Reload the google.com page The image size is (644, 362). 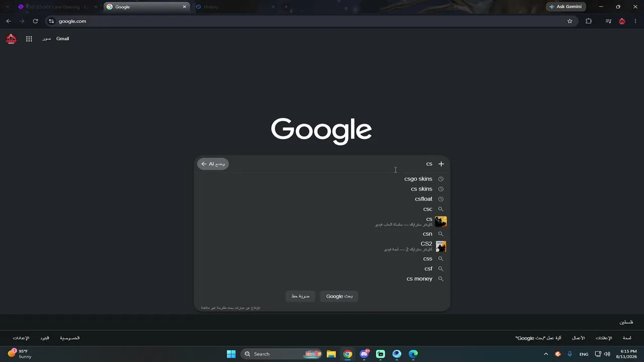tap(35, 21)
